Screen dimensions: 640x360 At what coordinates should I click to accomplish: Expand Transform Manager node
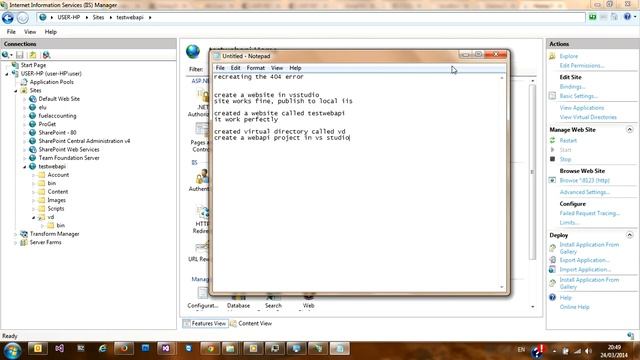click(16, 234)
